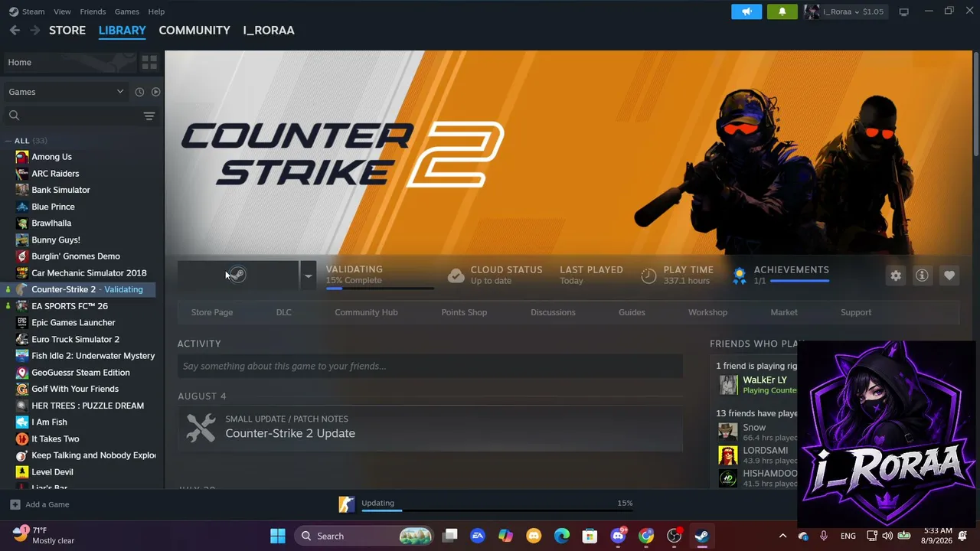This screenshot has width=980, height=551.
Task: Open the advanced filter options icon
Action: 149,116
